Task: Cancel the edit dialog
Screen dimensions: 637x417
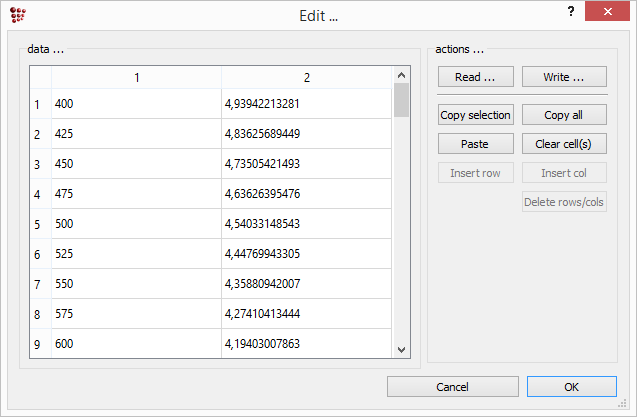Action: click(452, 386)
